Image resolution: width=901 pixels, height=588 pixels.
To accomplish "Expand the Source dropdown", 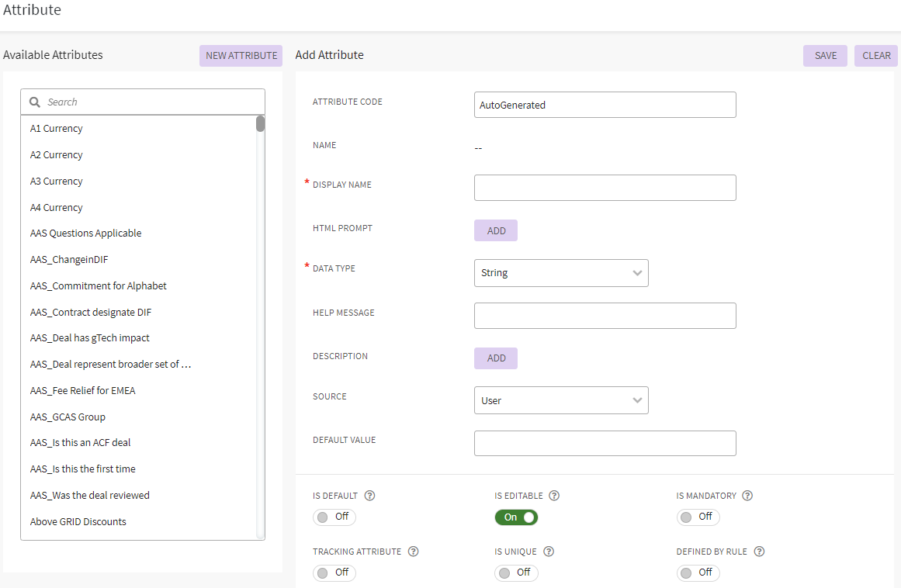I will 561,400.
